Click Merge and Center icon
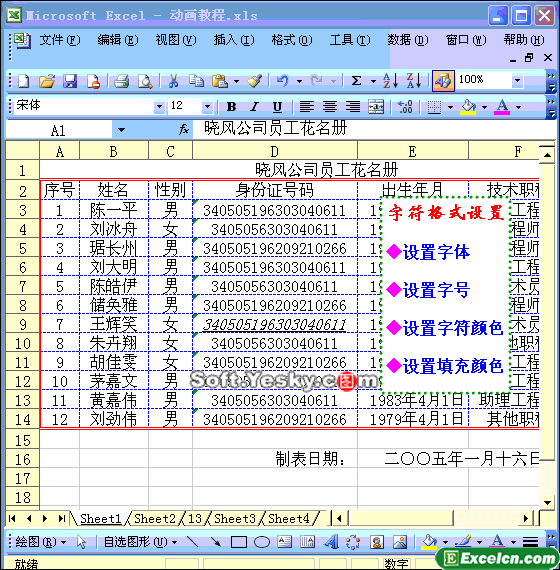The width and height of the screenshot is (560, 570). 376,107
